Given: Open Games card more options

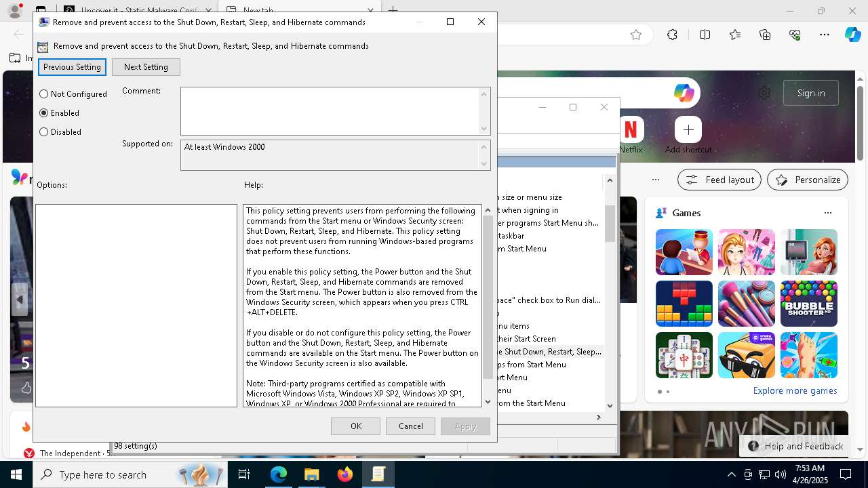Looking at the screenshot, I should pyautogui.click(x=827, y=213).
